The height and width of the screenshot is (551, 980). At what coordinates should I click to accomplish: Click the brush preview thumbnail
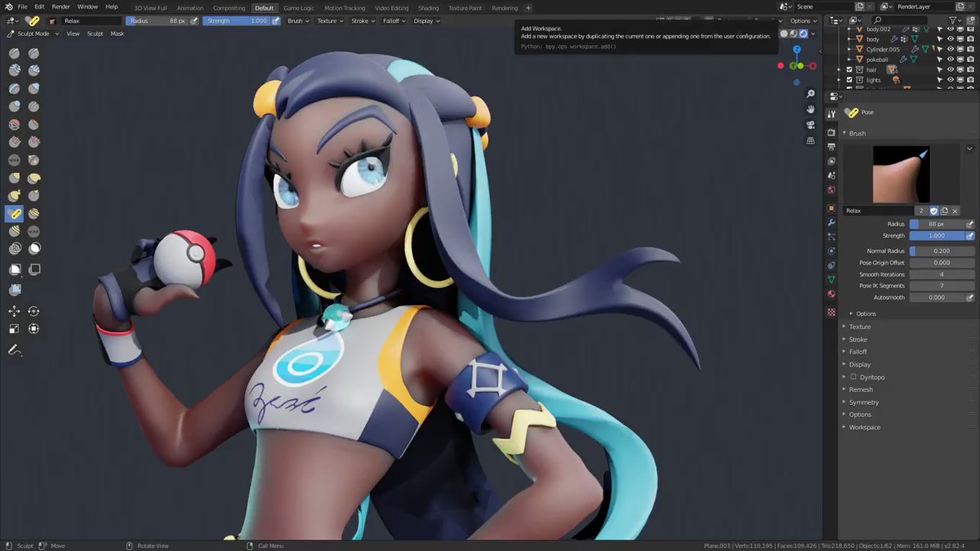pyautogui.click(x=902, y=174)
